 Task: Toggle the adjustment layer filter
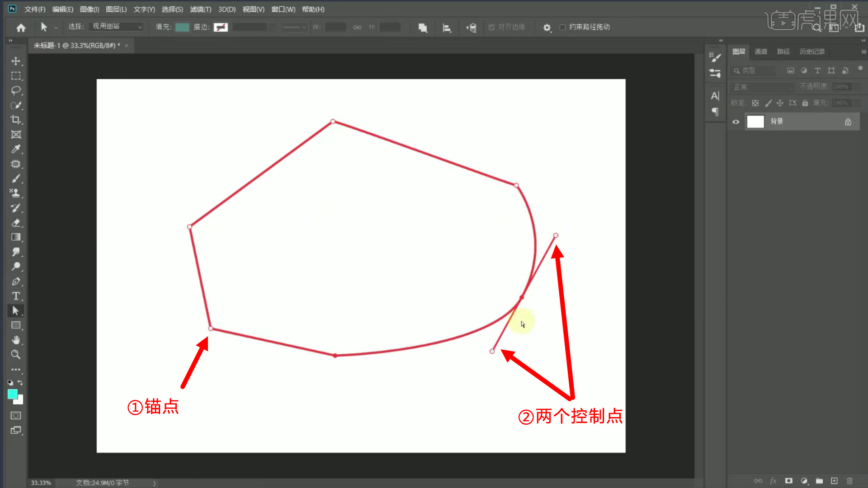[x=804, y=70]
